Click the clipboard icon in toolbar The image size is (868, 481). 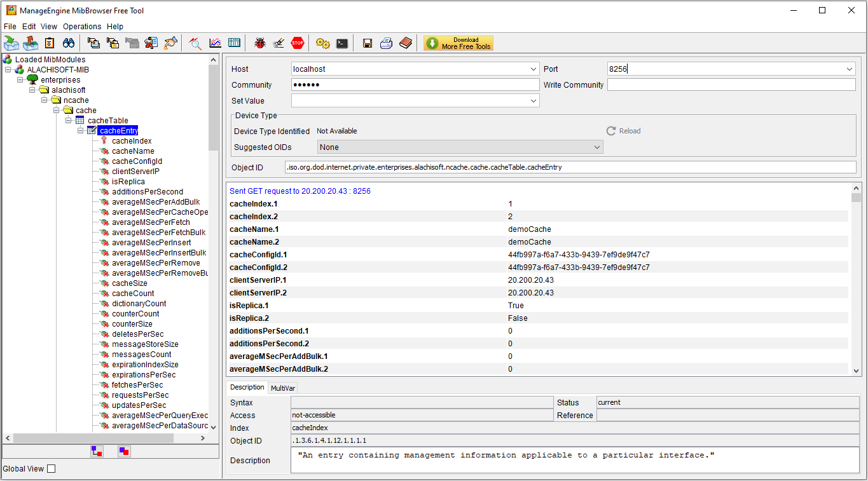click(50, 43)
